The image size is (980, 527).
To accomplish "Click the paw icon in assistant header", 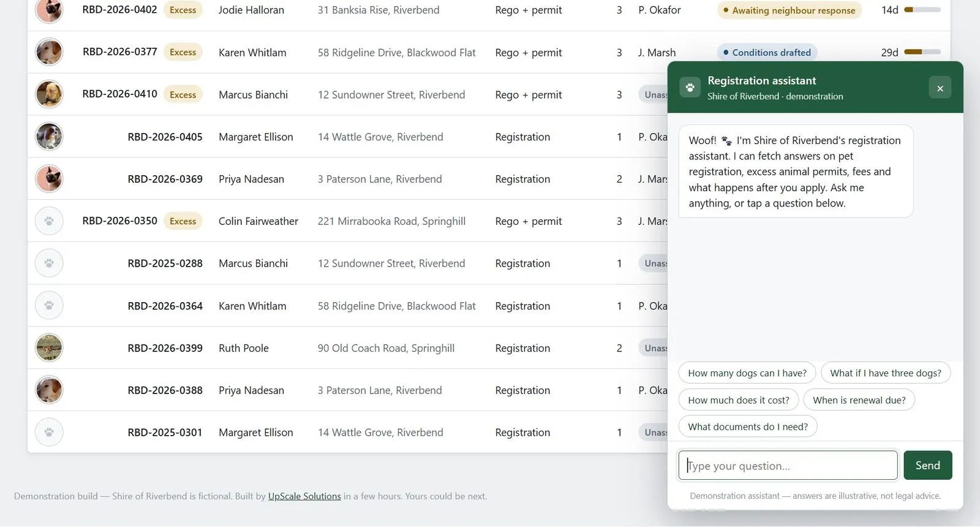I will [690, 88].
